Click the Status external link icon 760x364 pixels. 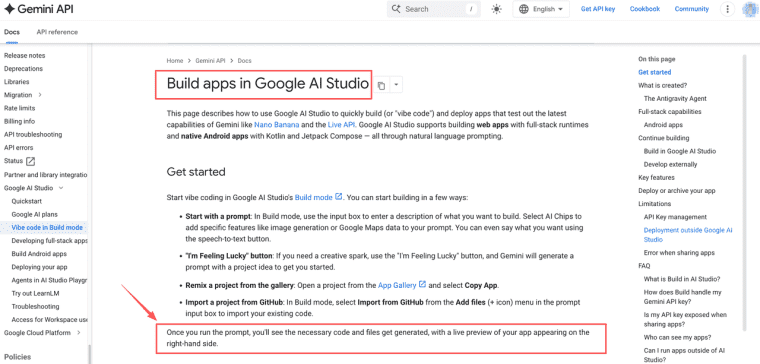click(30, 161)
